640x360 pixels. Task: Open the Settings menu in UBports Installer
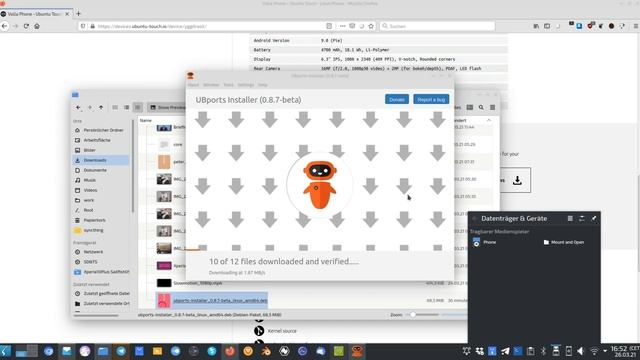246,85
